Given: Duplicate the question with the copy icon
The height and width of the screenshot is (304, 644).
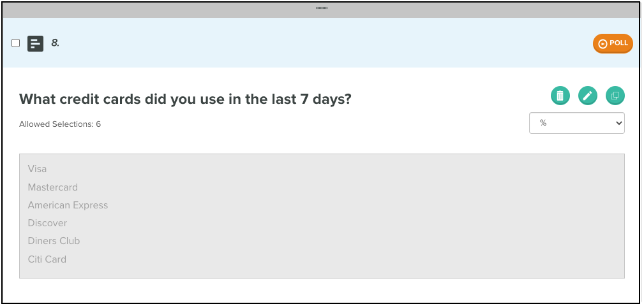Looking at the screenshot, I should 615,96.
